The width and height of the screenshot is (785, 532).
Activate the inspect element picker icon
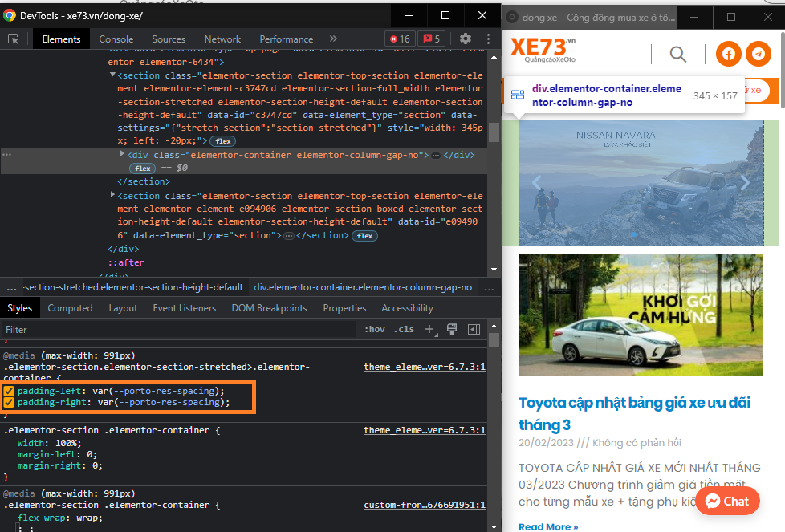(13, 39)
